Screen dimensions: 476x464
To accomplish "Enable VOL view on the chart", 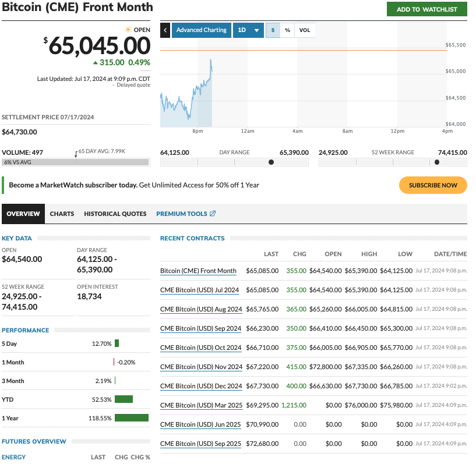I will [x=305, y=30].
